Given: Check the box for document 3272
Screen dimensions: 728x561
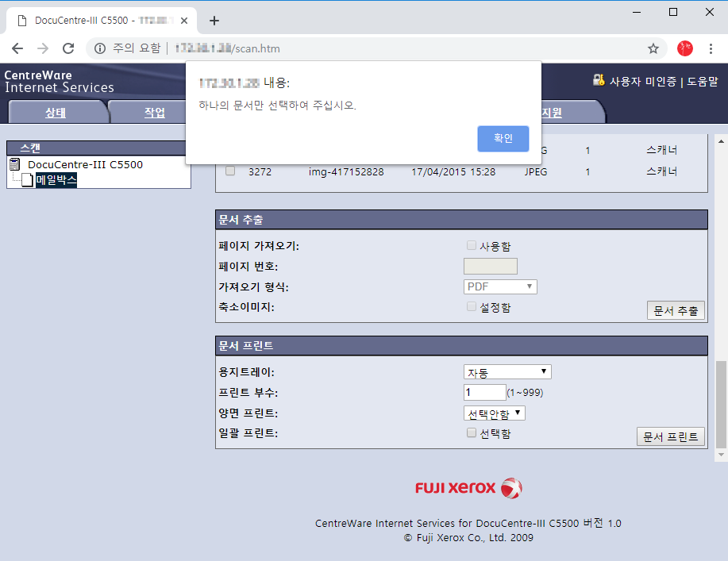Looking at the screenshot, I should (229, 171).
